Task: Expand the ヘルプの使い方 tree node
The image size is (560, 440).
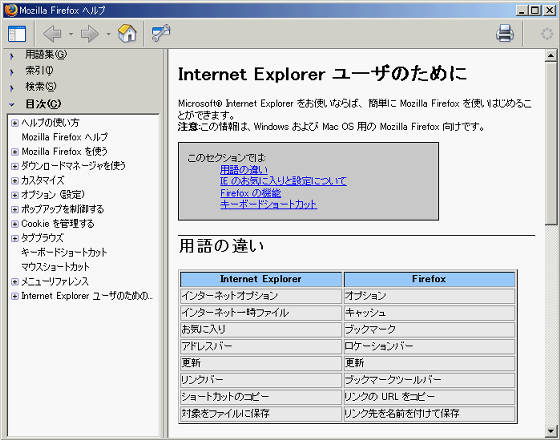Action: point(15,123)
